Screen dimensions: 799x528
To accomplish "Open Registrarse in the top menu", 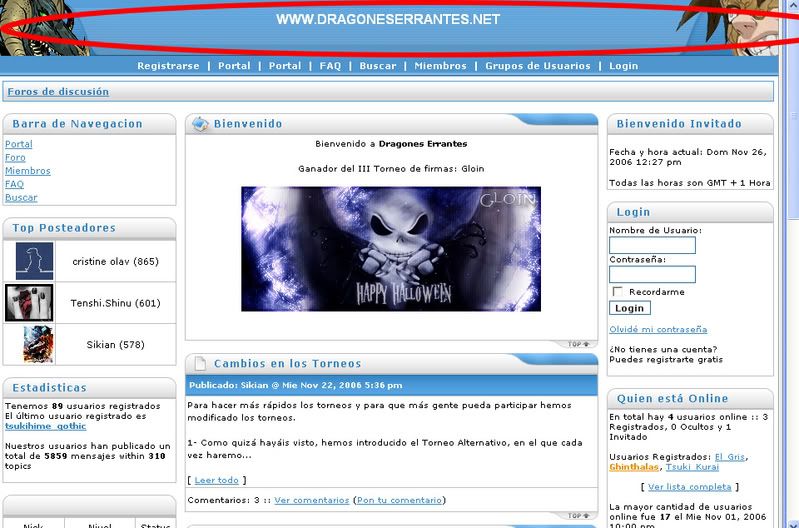I will click(x=168, y=66).
